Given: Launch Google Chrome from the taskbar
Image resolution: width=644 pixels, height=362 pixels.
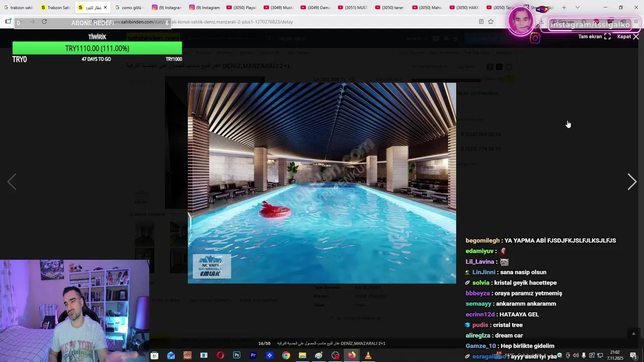Looking at the screenshot, I should (286, 355).
